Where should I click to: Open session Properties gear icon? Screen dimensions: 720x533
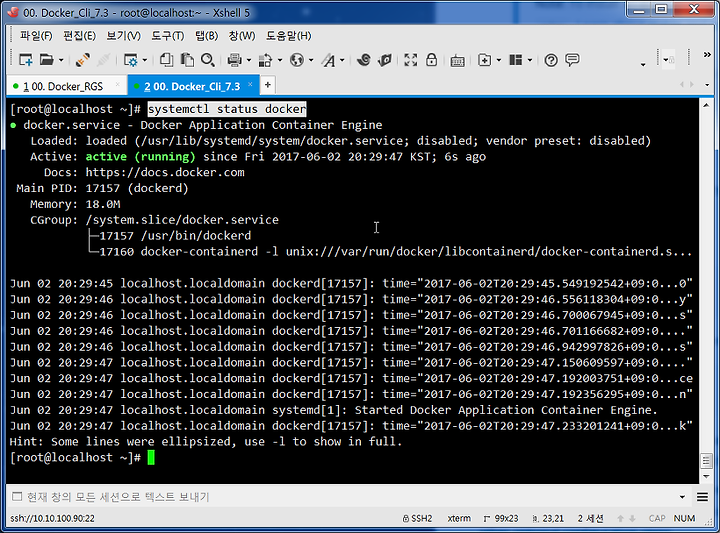(131, 60)
